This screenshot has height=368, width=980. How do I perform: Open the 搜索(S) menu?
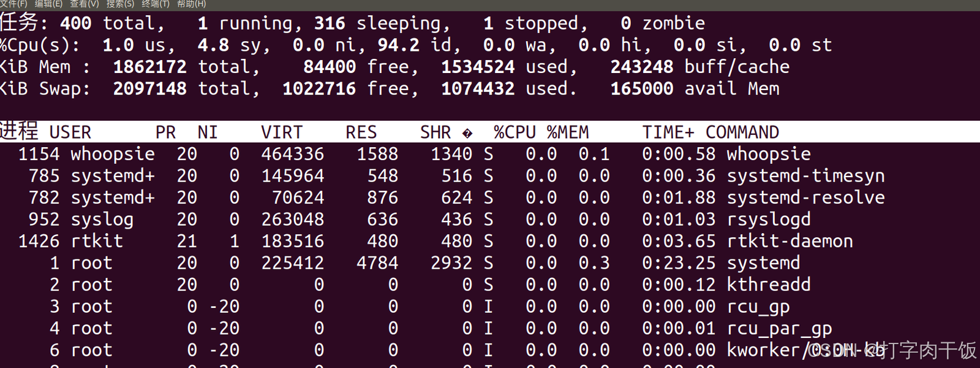click(x=120, y=4)
